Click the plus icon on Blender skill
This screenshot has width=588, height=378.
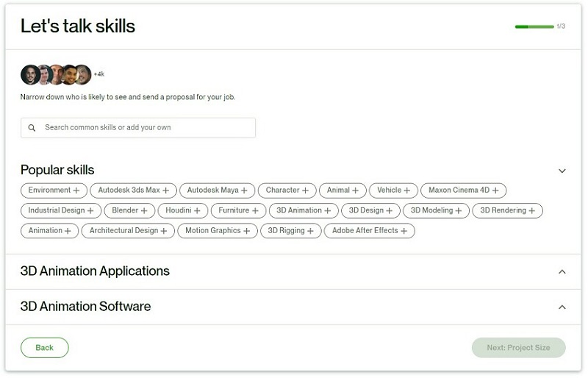tap(144, 211)
